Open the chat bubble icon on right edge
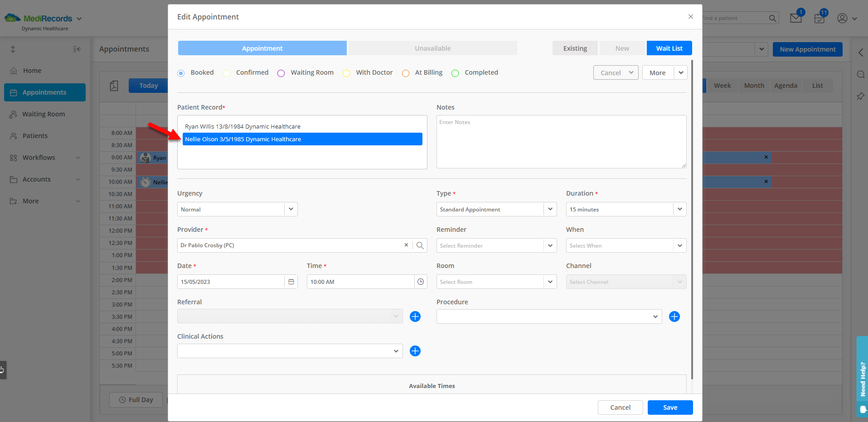Image resolution: width=868 pixels, height=422 pixels. tap(861, 74)
